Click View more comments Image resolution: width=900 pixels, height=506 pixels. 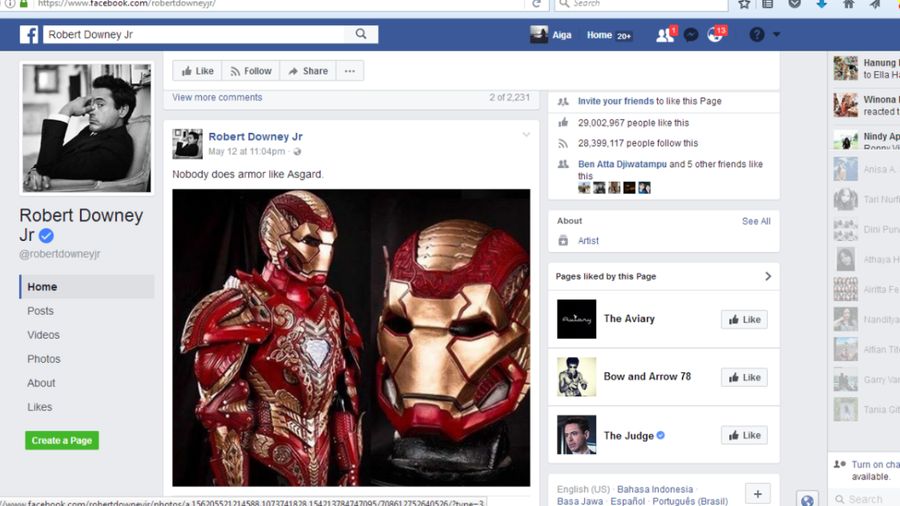217,98
